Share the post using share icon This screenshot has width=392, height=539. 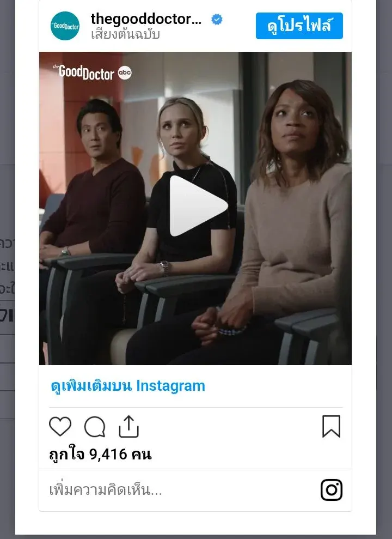click(128, 427)
